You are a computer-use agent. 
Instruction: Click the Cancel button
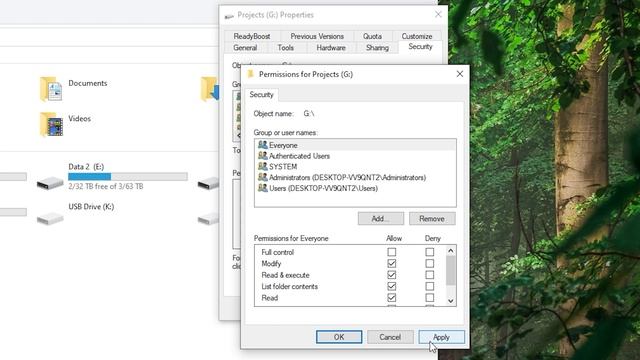click(390, 337)
